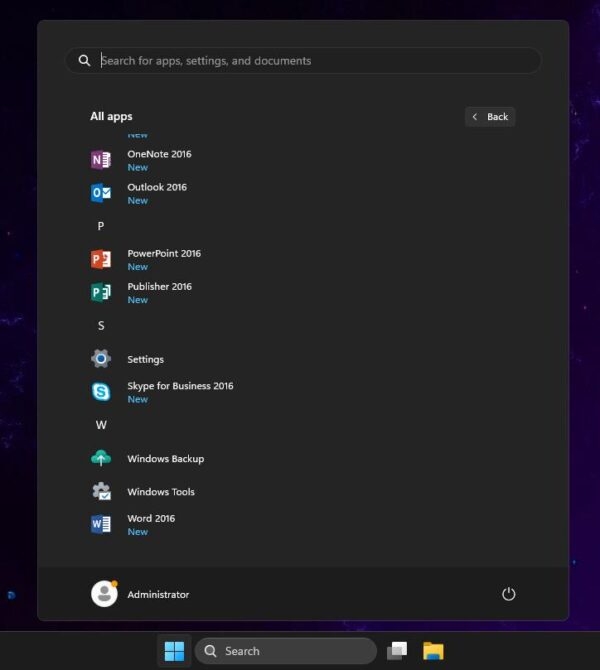
Task: Click the Windows Tools icon
Action: (x=101, y=491)
